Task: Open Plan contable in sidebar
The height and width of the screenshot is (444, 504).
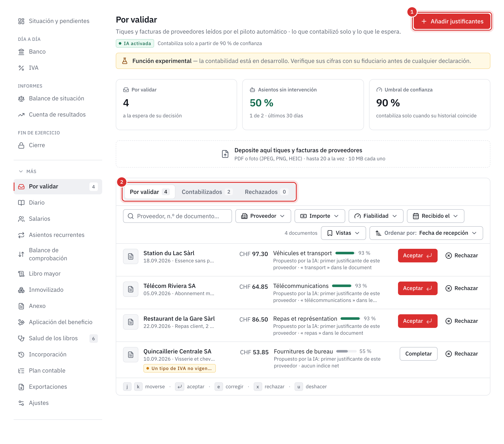Action: tap(58, 371)
